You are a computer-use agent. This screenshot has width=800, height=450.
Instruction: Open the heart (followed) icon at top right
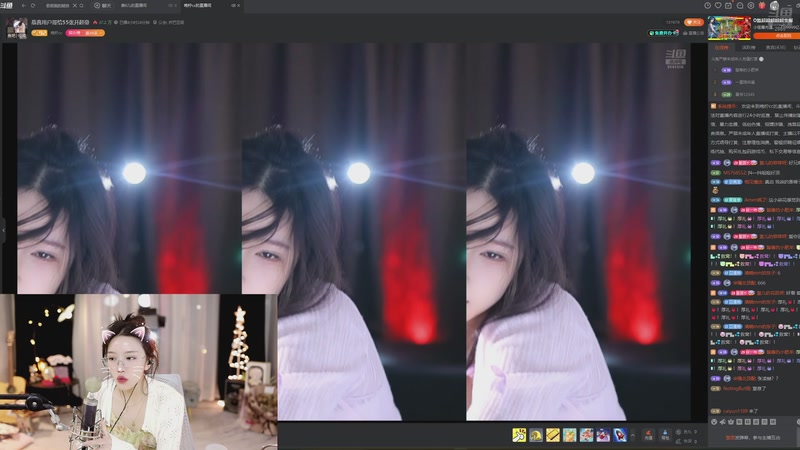pyautogui.click(x=718, y=6)
